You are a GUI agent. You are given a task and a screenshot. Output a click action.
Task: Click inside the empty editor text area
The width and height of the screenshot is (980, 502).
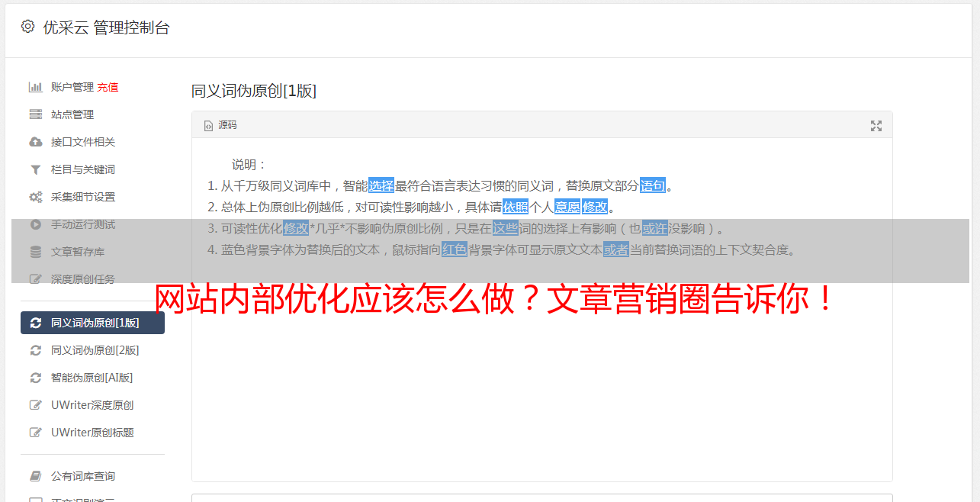click(541, 381)
